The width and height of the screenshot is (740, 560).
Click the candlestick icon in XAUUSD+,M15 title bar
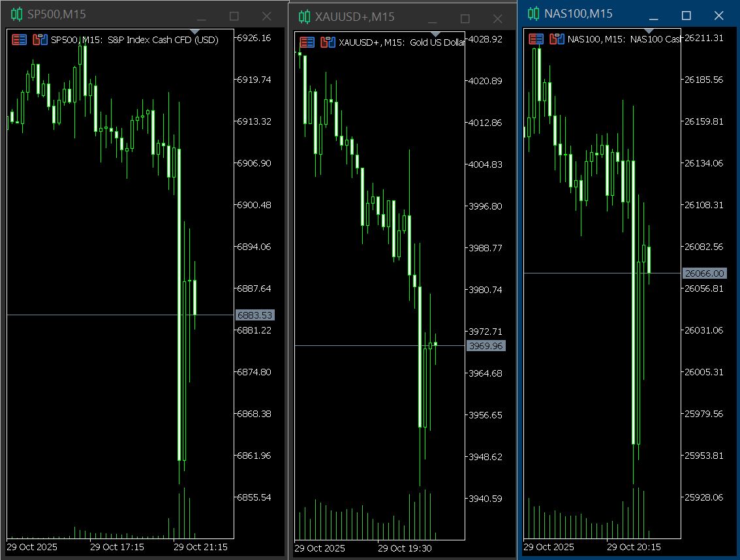[304, 17]
